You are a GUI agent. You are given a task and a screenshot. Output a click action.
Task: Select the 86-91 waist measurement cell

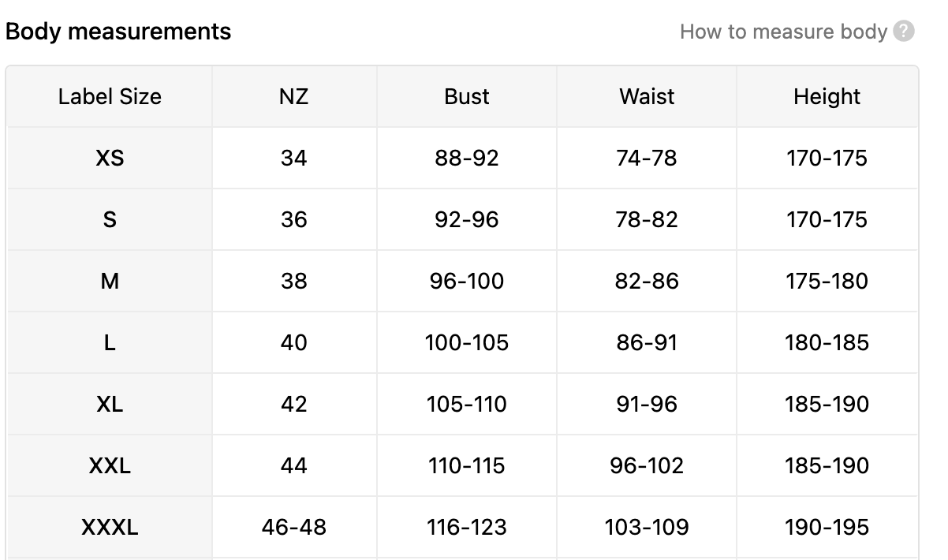coord(647,342)
